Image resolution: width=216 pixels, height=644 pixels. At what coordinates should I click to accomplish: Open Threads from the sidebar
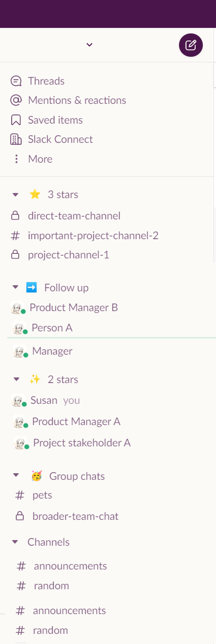[37, 81]
